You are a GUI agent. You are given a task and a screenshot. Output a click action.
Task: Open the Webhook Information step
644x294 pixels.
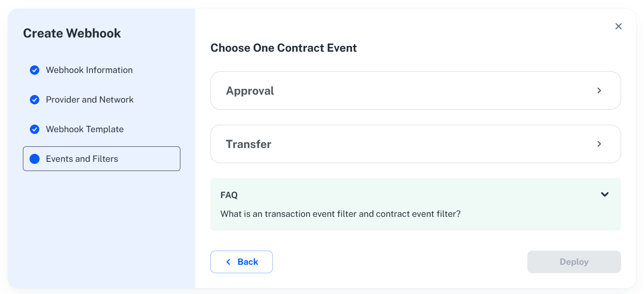tap(89, 70)
